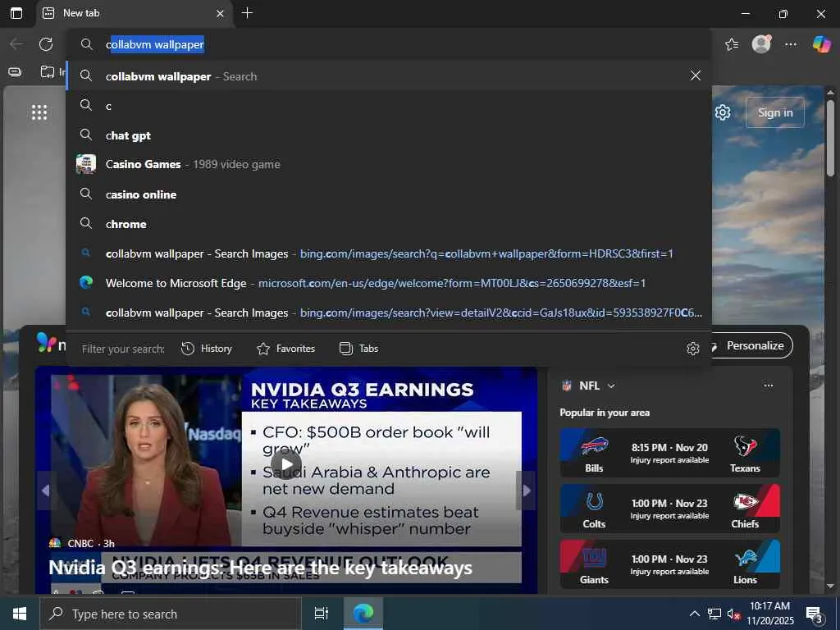Open the profile avatar menu
This screenshot has width=840, height=630.
761,44
